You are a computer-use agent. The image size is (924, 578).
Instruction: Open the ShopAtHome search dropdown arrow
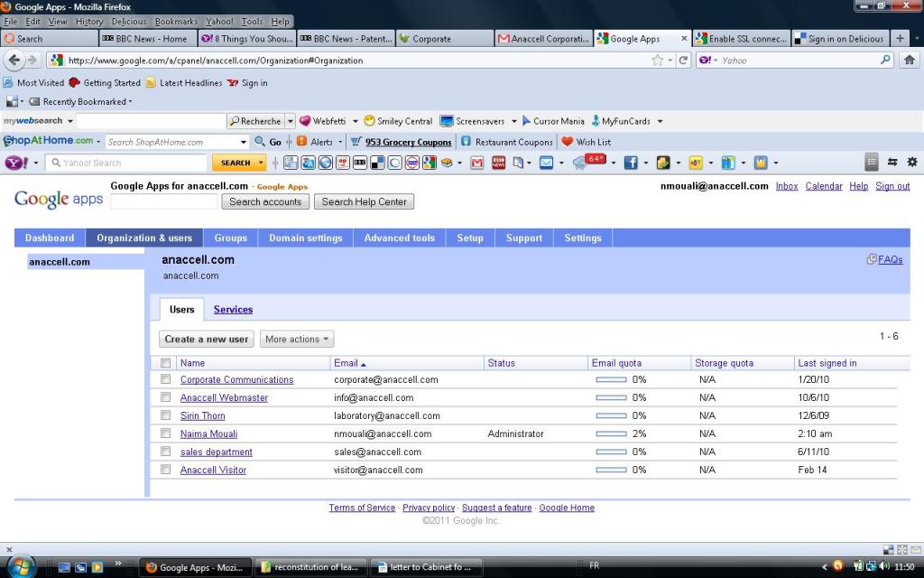point(244,142)
